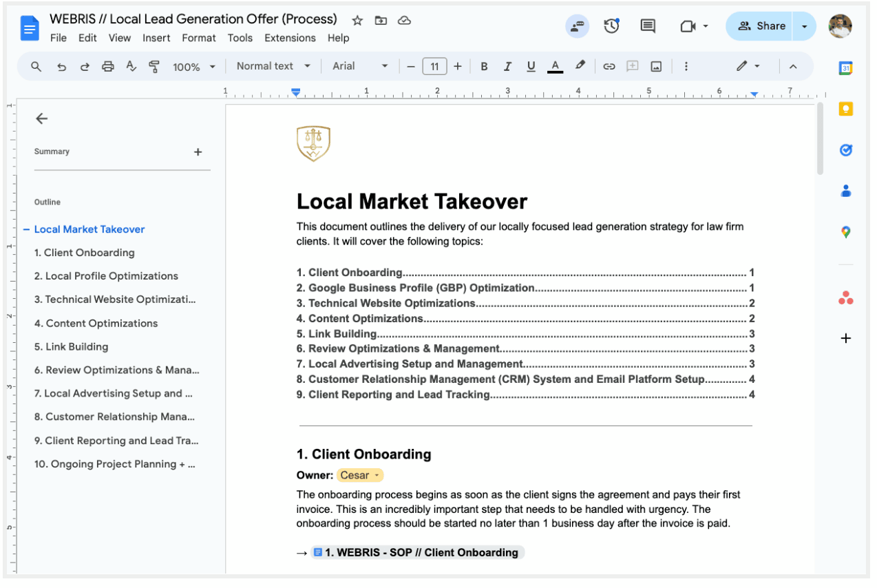The image size is (877, 588).
Task: Click the font size input field
Action: 434,67
